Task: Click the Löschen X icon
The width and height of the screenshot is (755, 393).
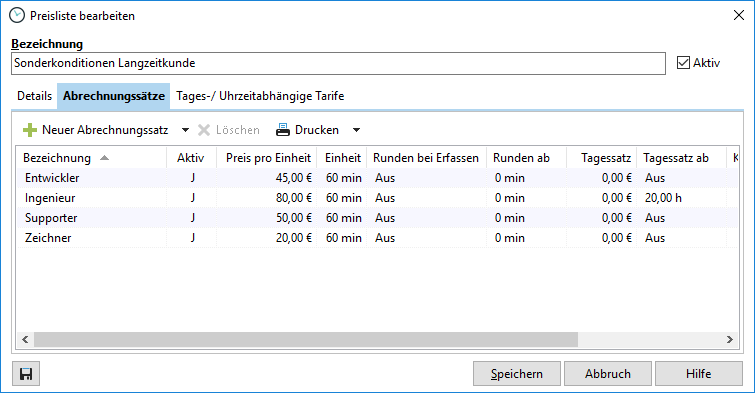Action: click(204, 130)
